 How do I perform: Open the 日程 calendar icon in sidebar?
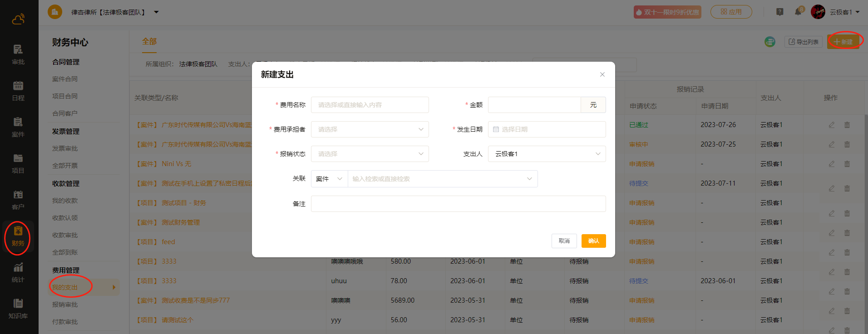pyautogui.click(x=18, y=90)
